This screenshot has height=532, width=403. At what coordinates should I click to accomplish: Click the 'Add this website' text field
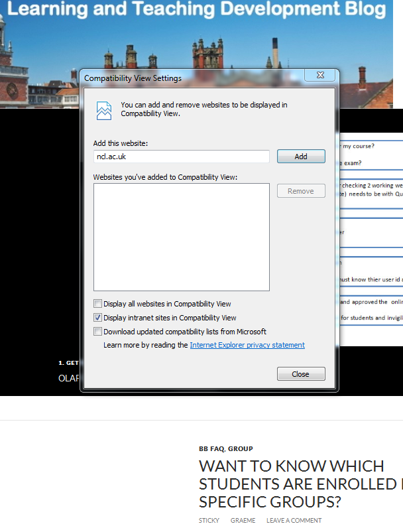point(181,157)
